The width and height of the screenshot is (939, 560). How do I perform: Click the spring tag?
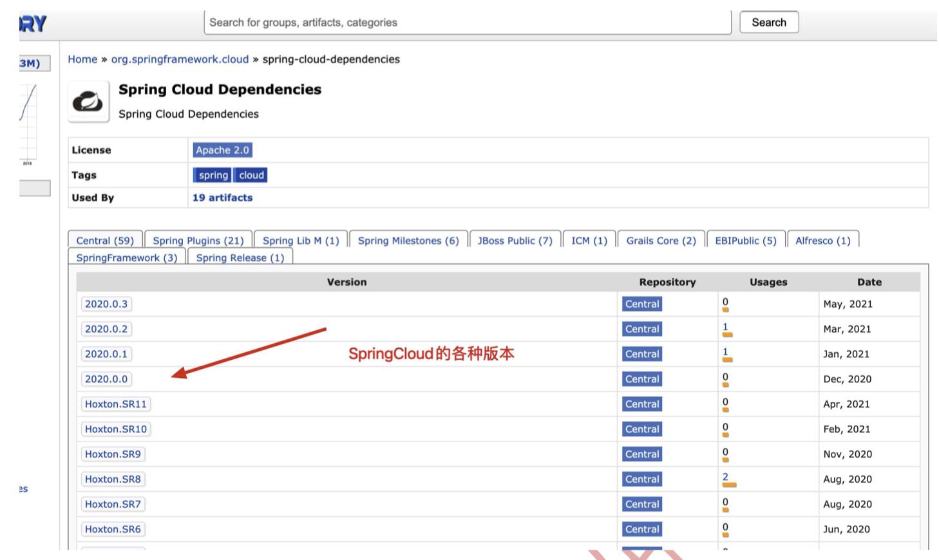[x=213, y=175]
